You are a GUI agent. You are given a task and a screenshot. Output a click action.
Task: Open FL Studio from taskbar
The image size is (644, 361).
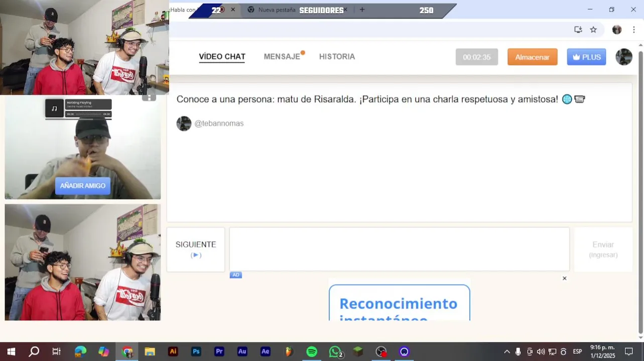click(289, 351)
